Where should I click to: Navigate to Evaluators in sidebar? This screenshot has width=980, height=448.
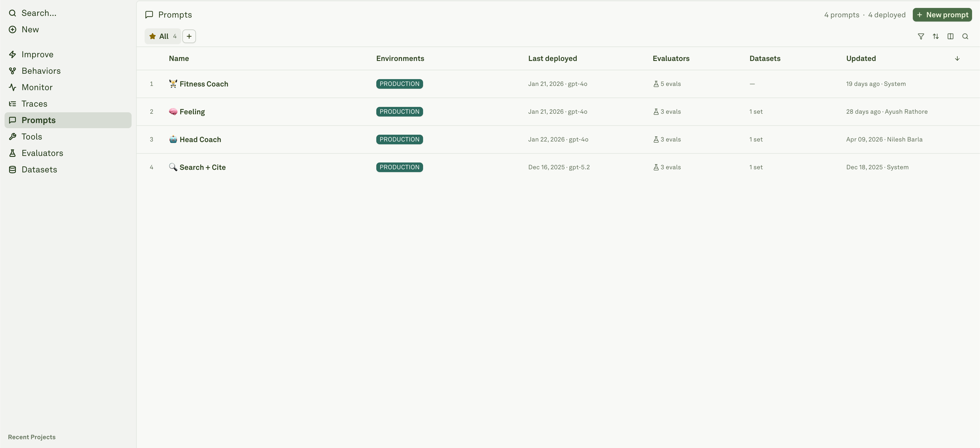[x=68, y=153]
